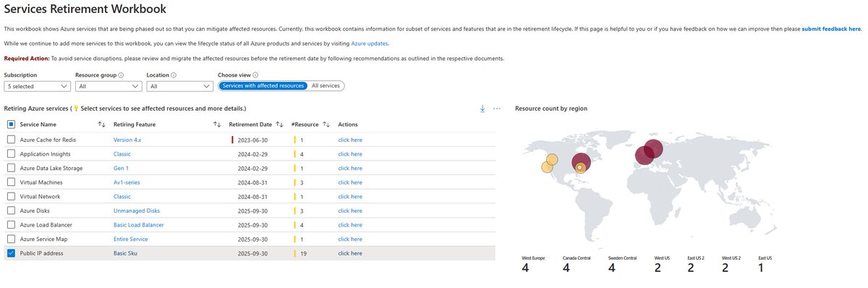868x288 pixels.
Task: Click the West US count tile
Action: pyautogui.click(x=663, y=265)
